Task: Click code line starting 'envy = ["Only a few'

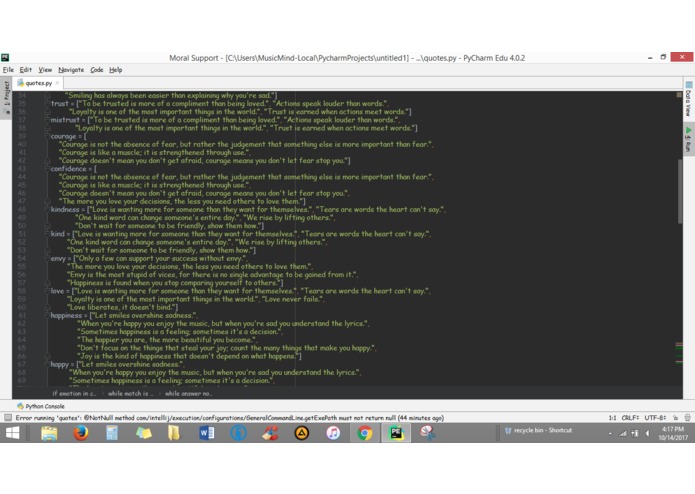Action: tap(149, 258)
